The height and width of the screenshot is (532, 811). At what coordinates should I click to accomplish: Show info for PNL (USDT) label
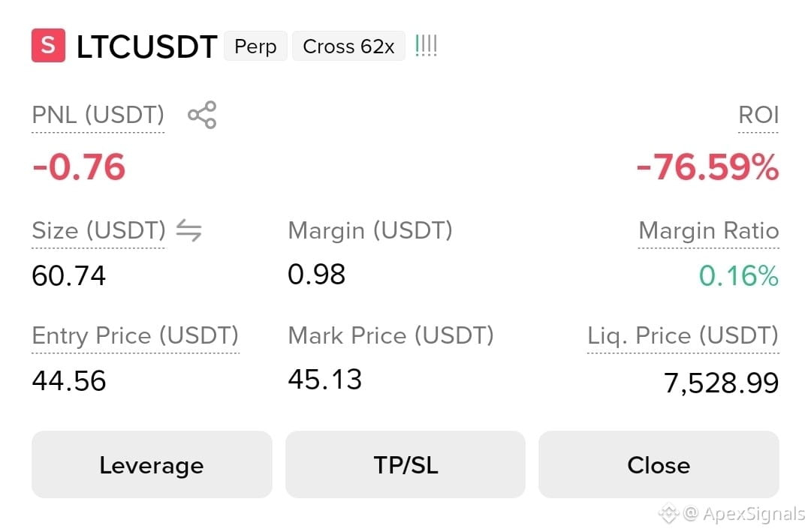coord(98,115)
